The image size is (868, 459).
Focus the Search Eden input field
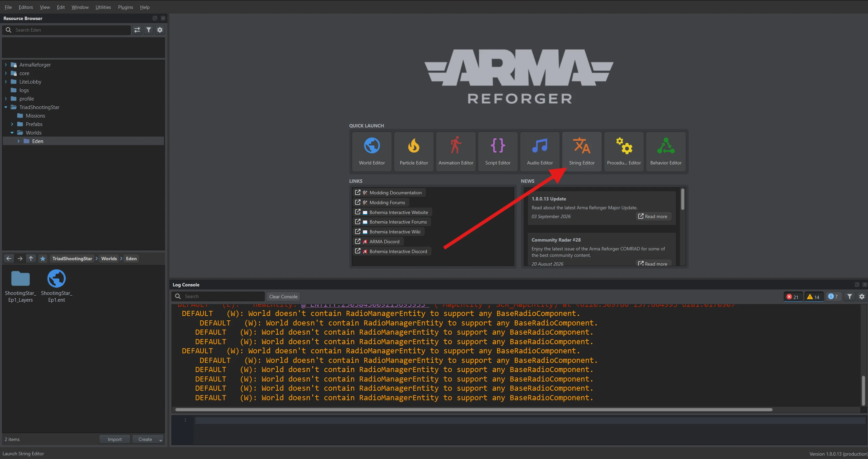point(67,30)
